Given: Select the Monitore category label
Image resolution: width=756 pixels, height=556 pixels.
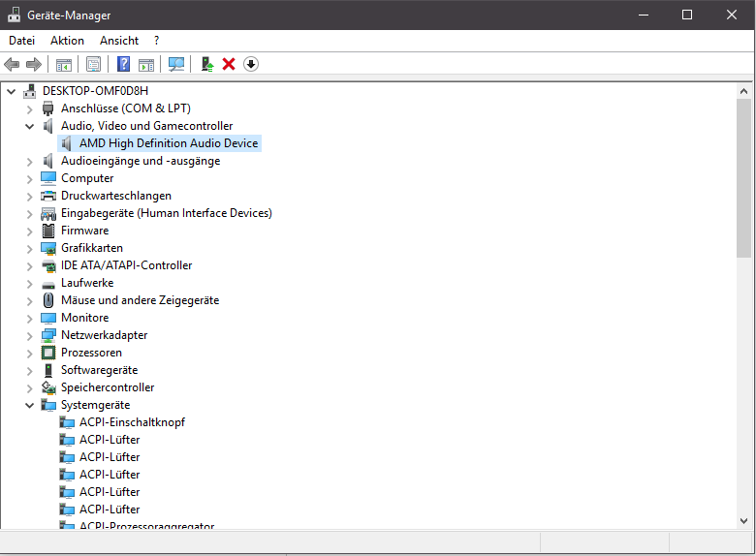Looking at the screenshot, I should (85, 318).
